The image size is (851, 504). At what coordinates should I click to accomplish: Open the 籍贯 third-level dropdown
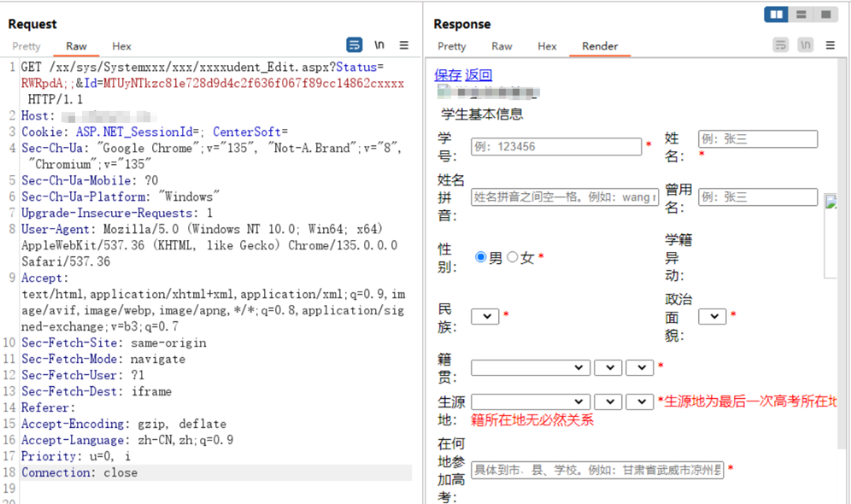click(639, 368)
